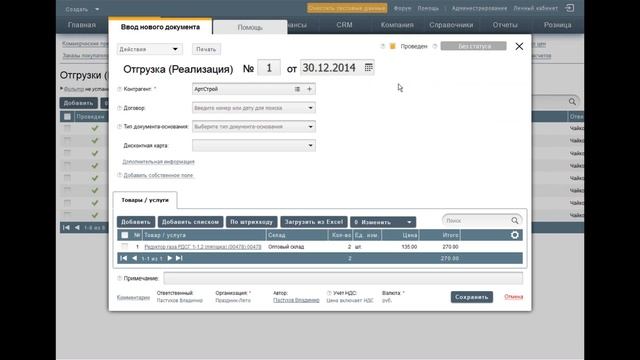The height and width of the screenshot is (360, 640).
Task: Click help icon next to Примечание label
Action: click(120, 278)
